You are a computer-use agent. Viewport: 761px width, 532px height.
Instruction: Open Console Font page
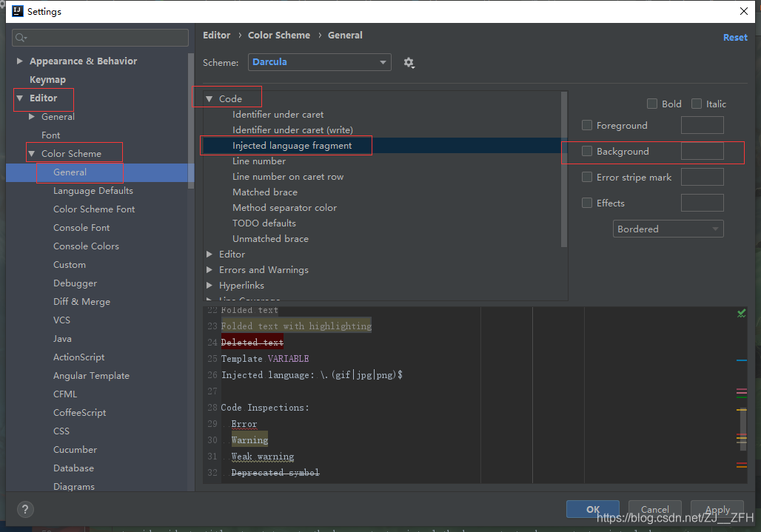pos(81,227)
